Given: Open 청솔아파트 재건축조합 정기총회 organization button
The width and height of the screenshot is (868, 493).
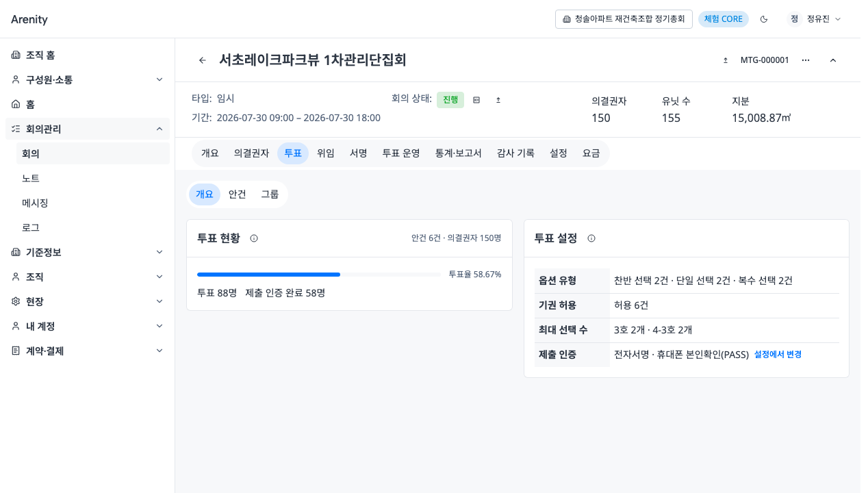Looking at the screenshot, I should 624,19.
